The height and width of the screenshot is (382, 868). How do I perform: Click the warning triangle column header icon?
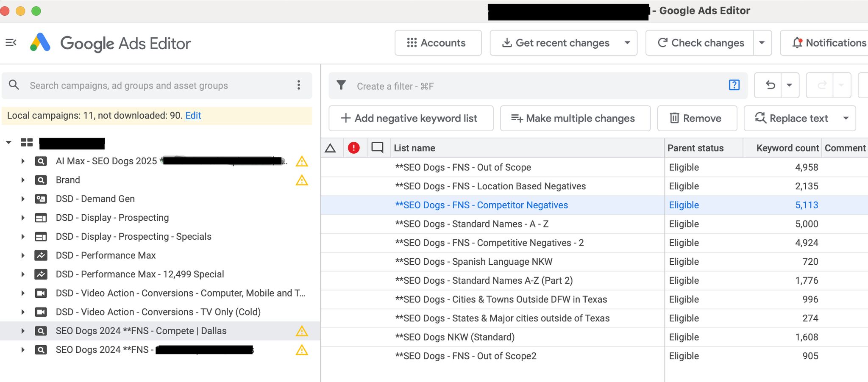[330, 148]
